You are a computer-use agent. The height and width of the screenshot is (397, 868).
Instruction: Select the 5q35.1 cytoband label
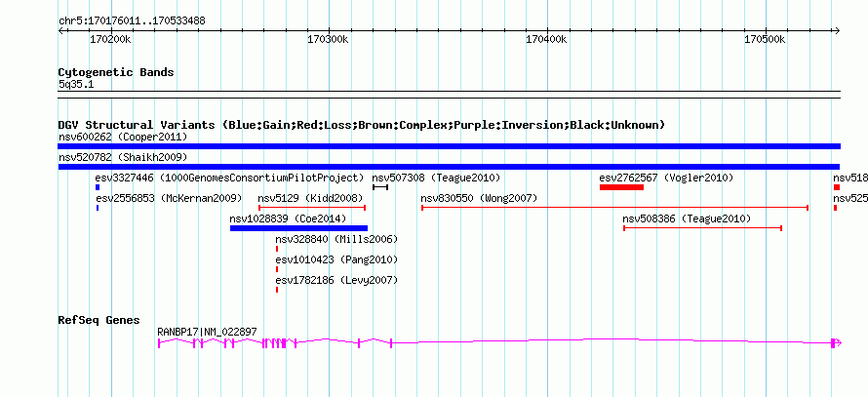[x=76, y=84]
